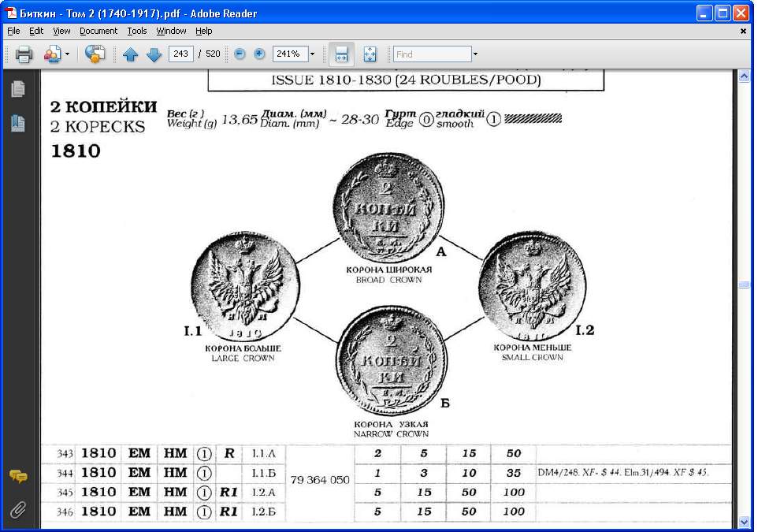Open the Pages panel in sidebar
This screenshot has width=758, height=532.
(x=18, y=88)
